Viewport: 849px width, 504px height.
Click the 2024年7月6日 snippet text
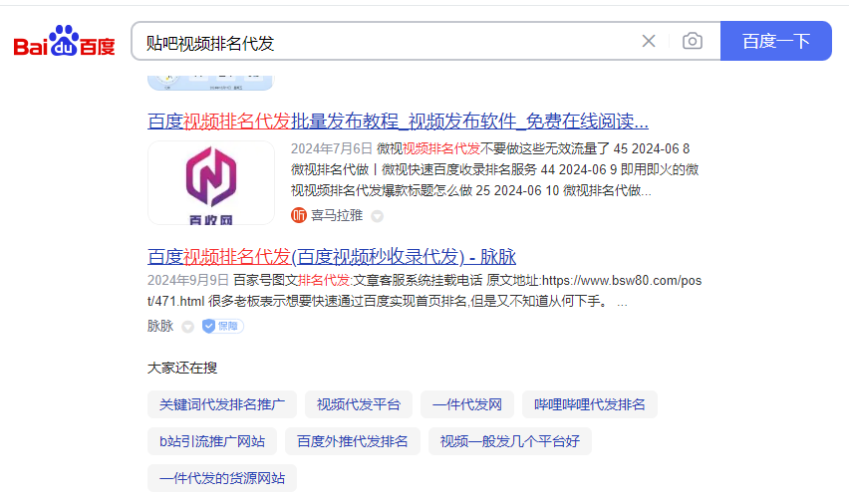tap(332, 148)
